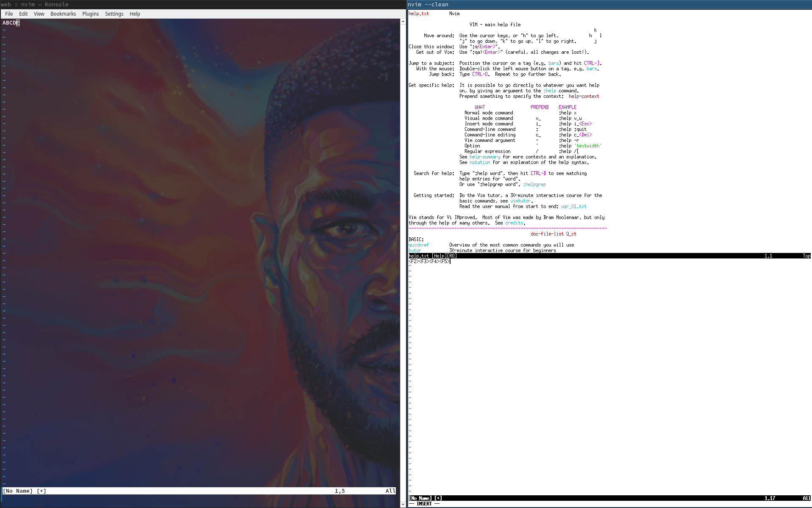This screenshot has width=812, height=508.
Task: Open the Plugins menu
Action: (90, 14)
